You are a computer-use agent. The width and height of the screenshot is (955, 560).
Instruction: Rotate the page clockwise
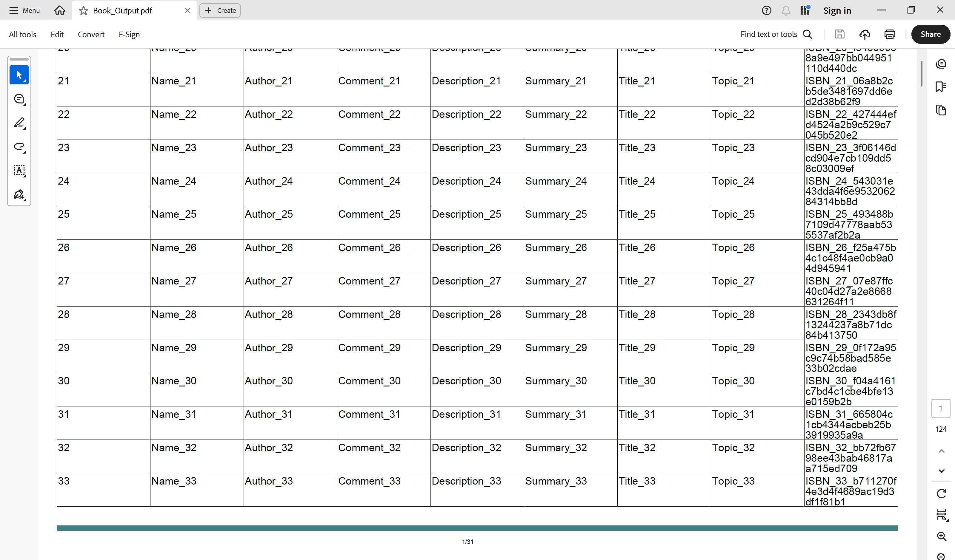click(941, 494)
